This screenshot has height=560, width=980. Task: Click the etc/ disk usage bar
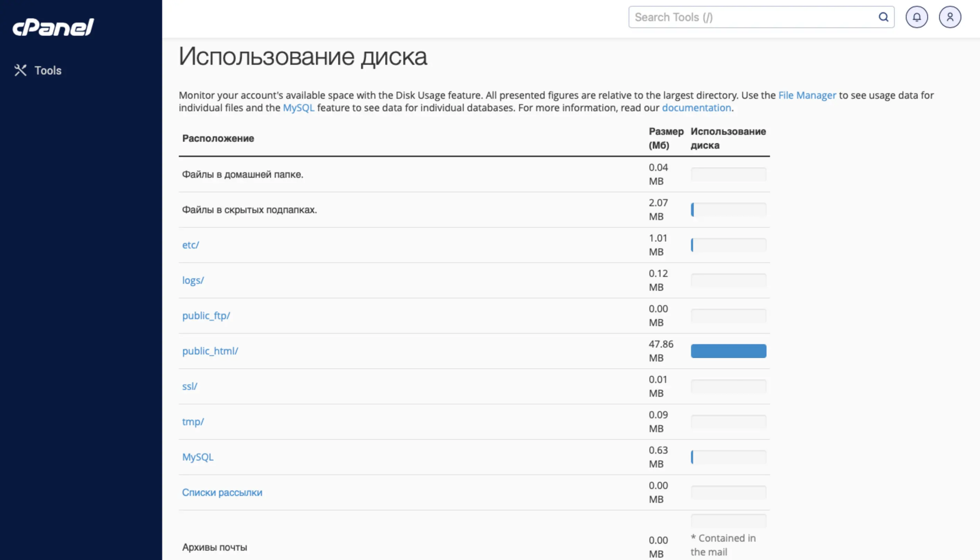(x=728, y=245)
